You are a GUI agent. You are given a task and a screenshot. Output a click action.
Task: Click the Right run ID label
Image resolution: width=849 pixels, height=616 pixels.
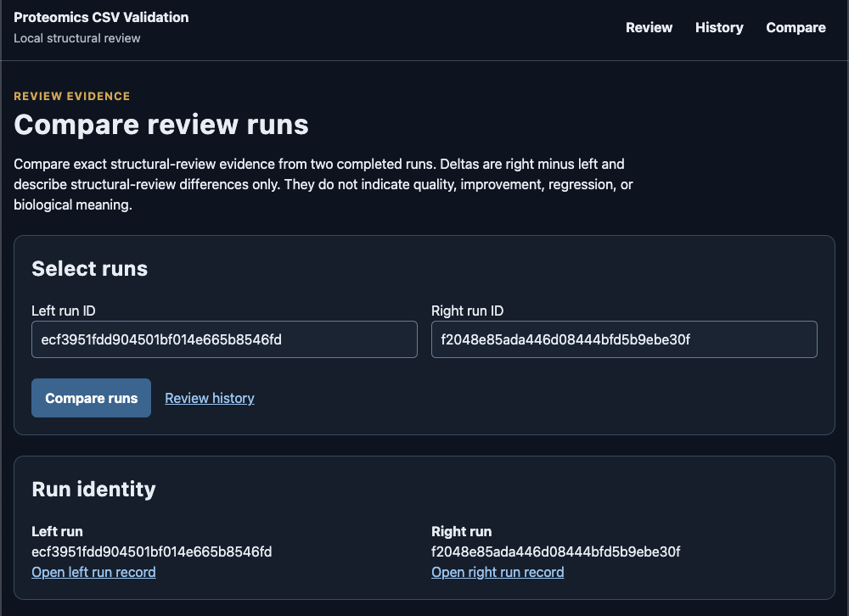tap(467, 311)
